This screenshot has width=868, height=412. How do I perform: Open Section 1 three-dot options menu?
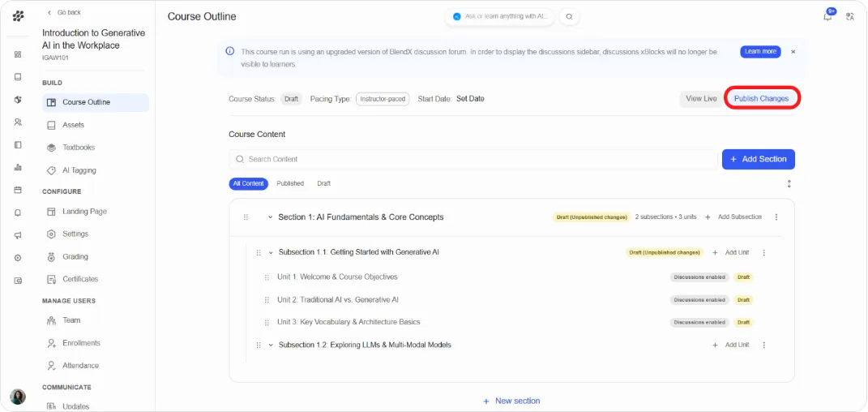tap(776, 217)
